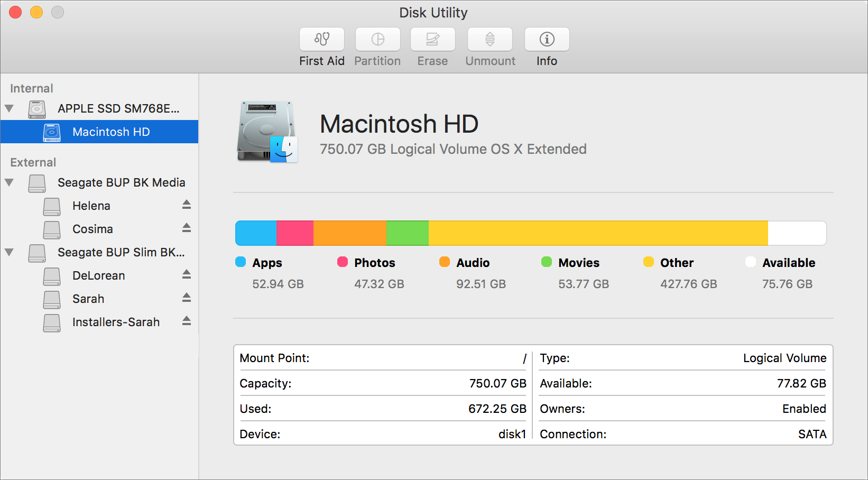Click the 750.07 GB Logical Volume subtitle
This screenshot has height=480, width=868.
click(453, 149)
